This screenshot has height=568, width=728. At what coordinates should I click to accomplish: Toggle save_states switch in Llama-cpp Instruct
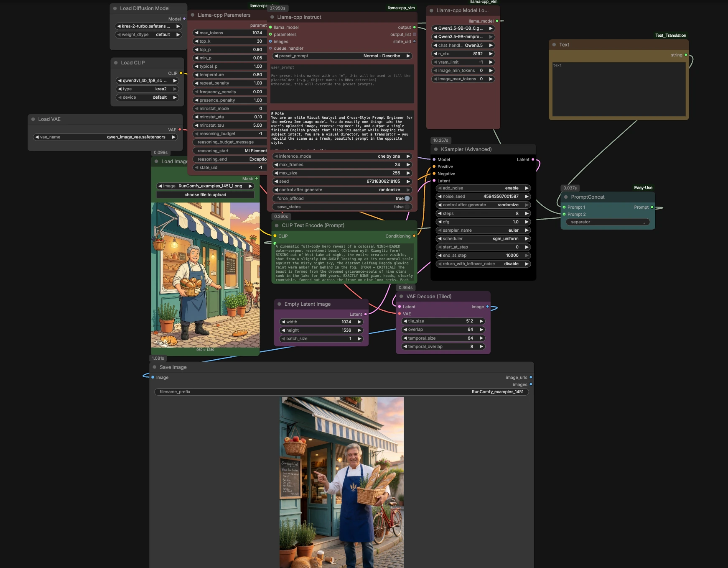point(407,207)
